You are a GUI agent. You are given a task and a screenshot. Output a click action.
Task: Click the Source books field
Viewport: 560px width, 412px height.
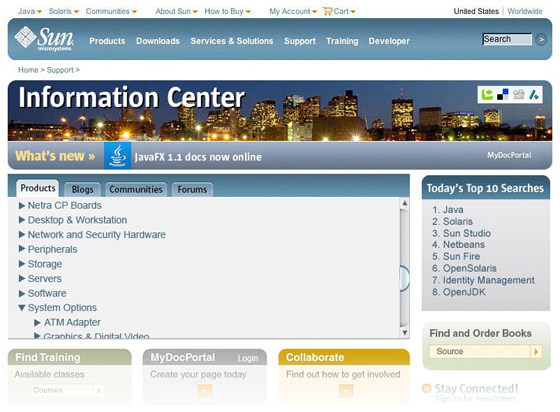click(480, 352)
